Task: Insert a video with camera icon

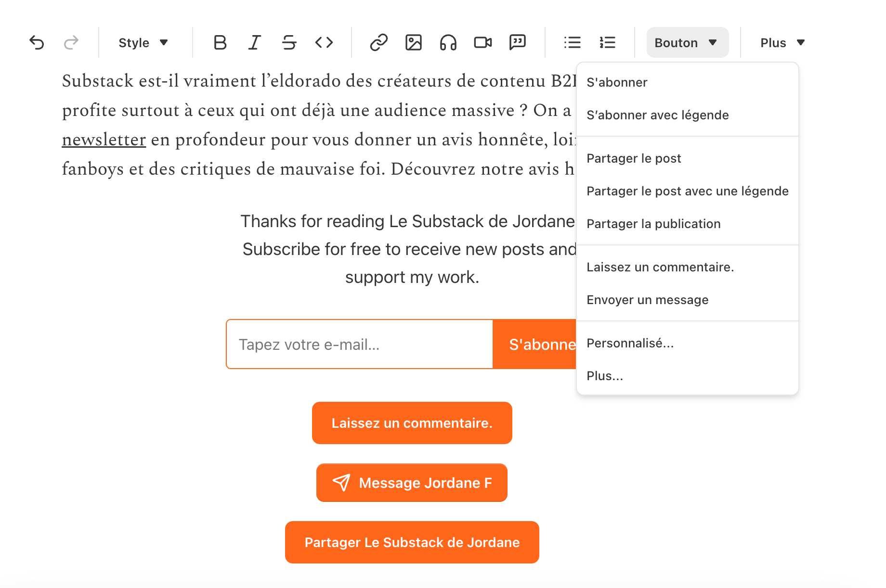Action: 483,43
